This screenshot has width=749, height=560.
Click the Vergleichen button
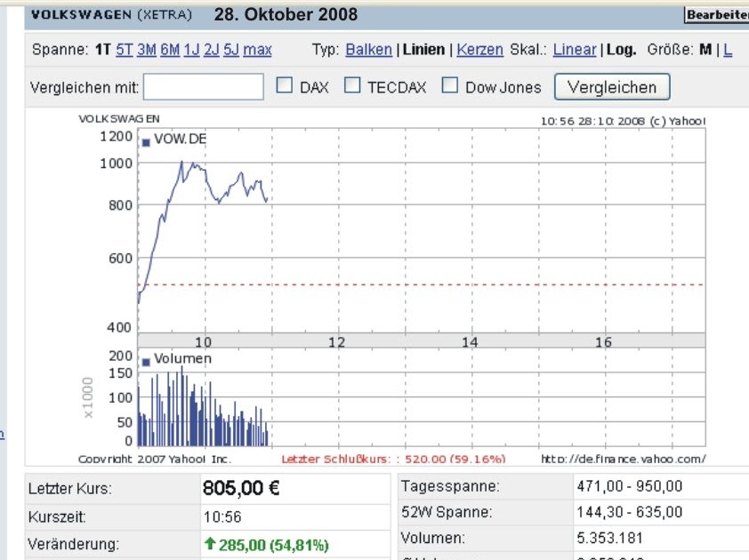point(612,87)
